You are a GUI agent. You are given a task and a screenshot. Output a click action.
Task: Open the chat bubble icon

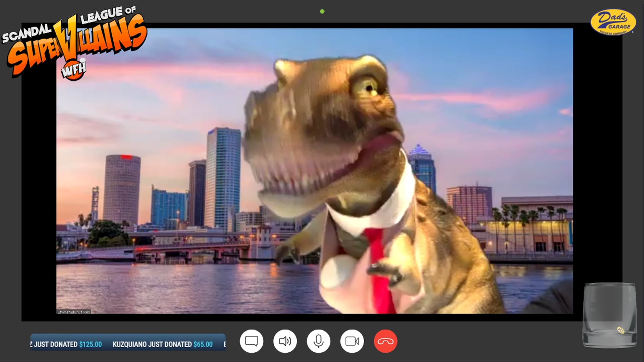point(252,341)
